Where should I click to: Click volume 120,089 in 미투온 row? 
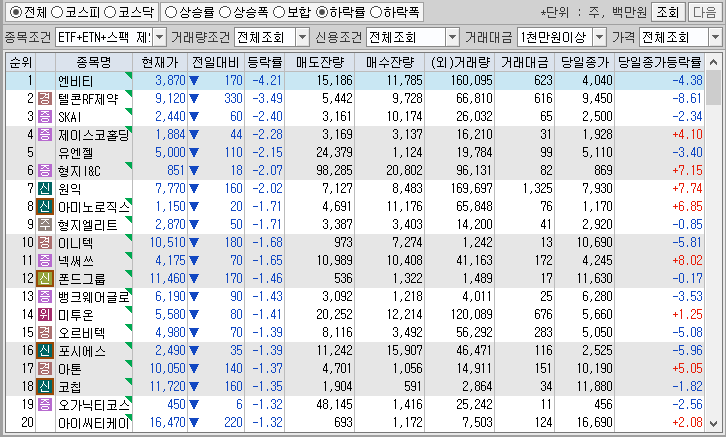(471, 315)
